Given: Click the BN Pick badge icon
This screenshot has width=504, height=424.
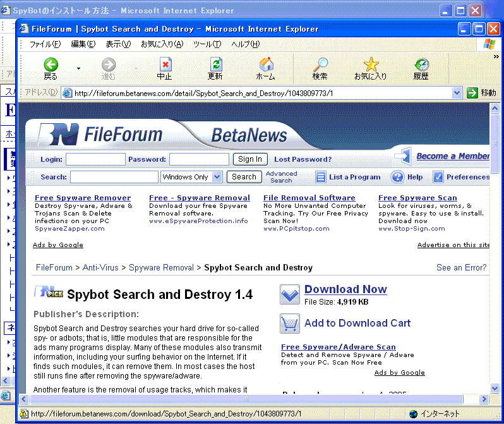Looking at the screenshot, I should tap(49, 291).
